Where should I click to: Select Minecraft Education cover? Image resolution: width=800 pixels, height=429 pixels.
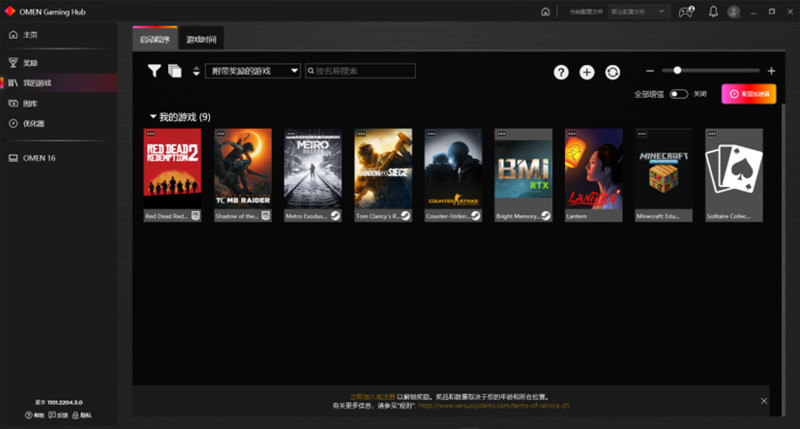coord(664,169)
